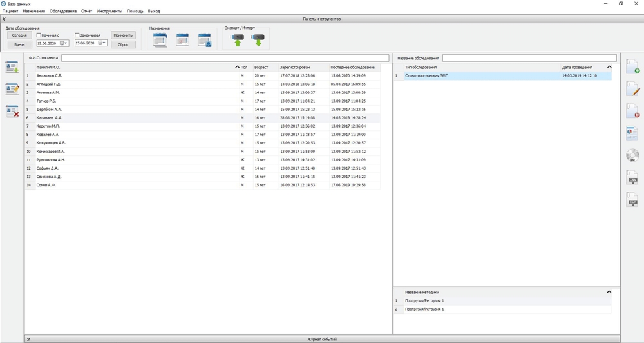The height and width of the screenshot is (343, 644).
Task: Click the green down-arrow import icon
Action: (258, 40)
